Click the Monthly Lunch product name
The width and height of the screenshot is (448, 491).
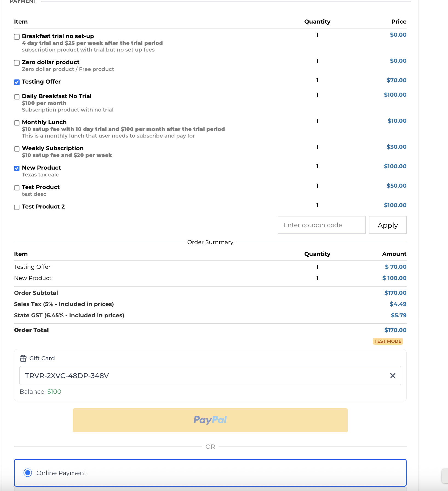click(44, 122)
